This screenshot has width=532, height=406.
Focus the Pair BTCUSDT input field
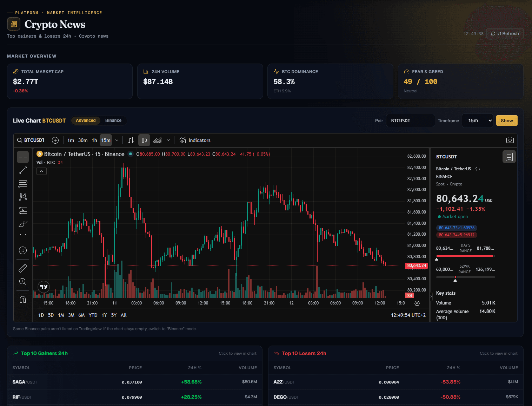point(411,120)
